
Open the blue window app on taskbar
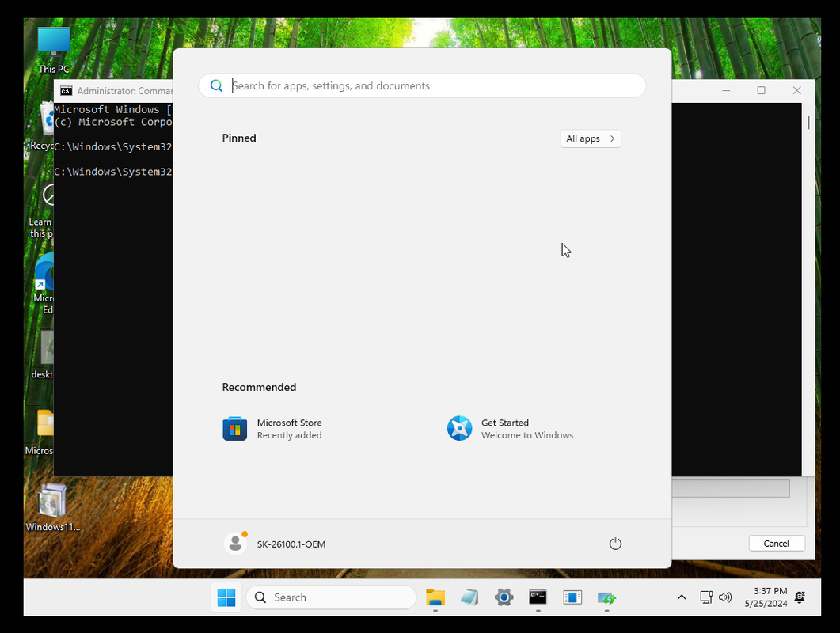572,597
